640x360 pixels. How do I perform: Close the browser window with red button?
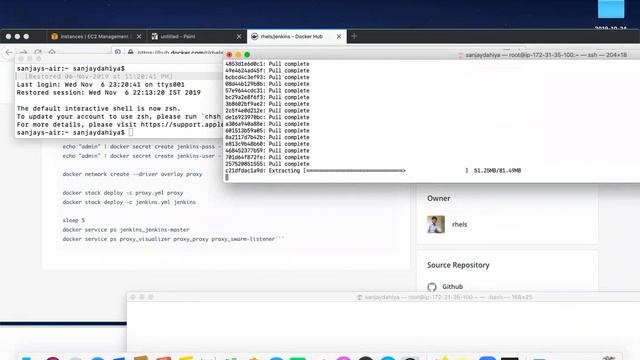[8, 36]
